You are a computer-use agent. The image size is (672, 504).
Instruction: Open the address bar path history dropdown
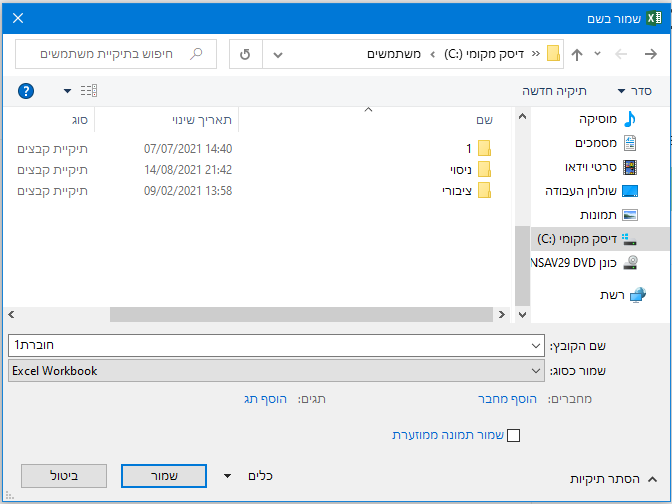[x=278, y=53]
